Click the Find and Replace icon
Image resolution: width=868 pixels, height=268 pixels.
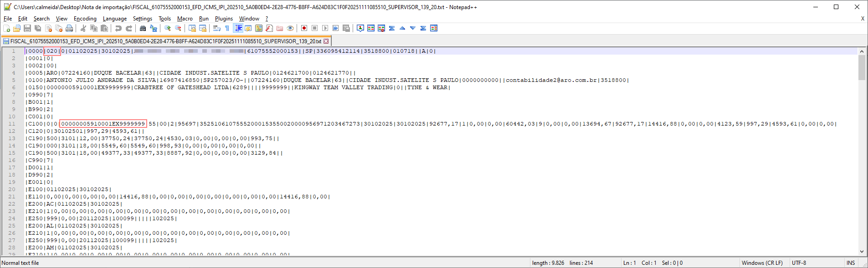(x=154, y=28)
